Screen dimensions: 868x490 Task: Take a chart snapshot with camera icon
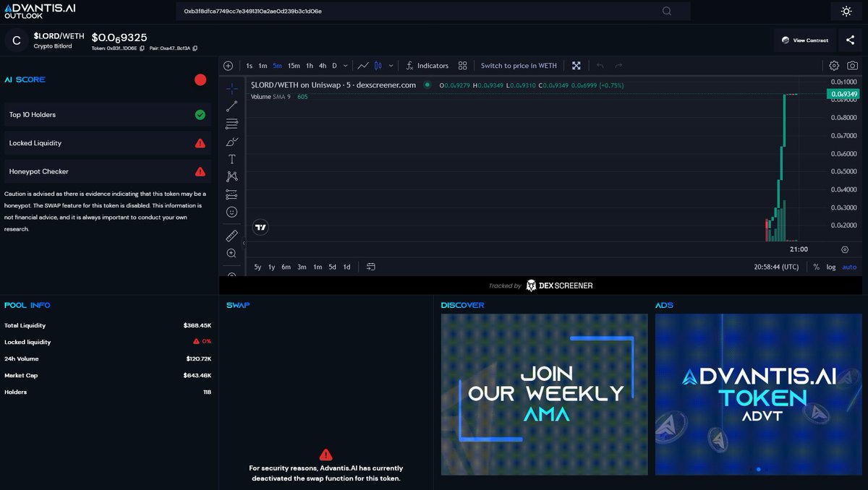point(853,66)
